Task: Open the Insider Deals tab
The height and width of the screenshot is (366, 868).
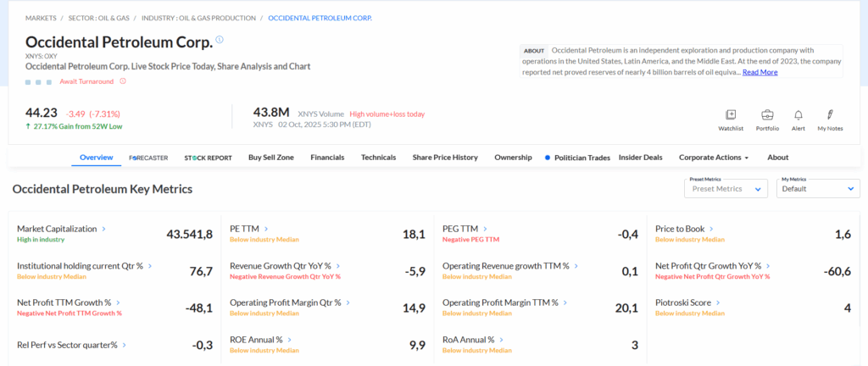Action: [641, 158]
